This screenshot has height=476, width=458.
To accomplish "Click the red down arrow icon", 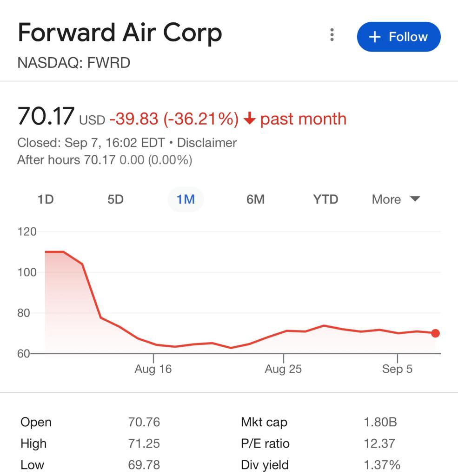I will 250,119.
